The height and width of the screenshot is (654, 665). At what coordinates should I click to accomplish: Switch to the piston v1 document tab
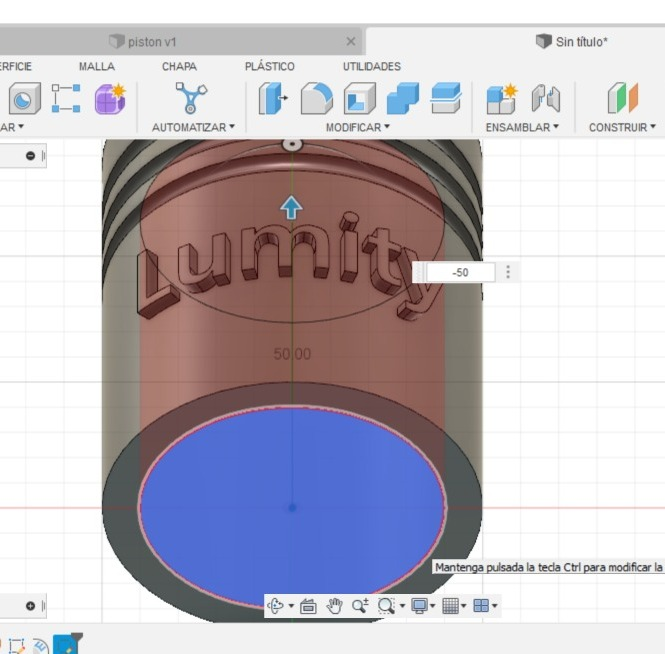(x=180, y=42)
